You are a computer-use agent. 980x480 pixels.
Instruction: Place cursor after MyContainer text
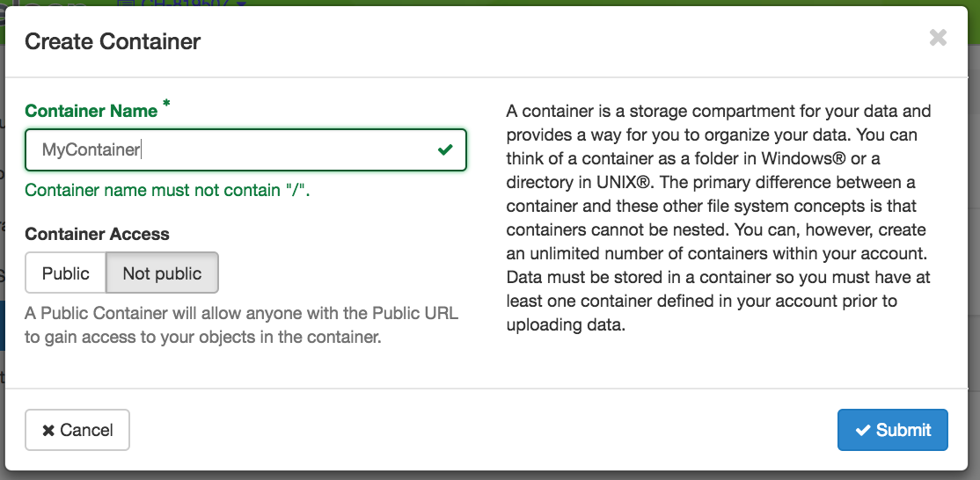(142, 149)
